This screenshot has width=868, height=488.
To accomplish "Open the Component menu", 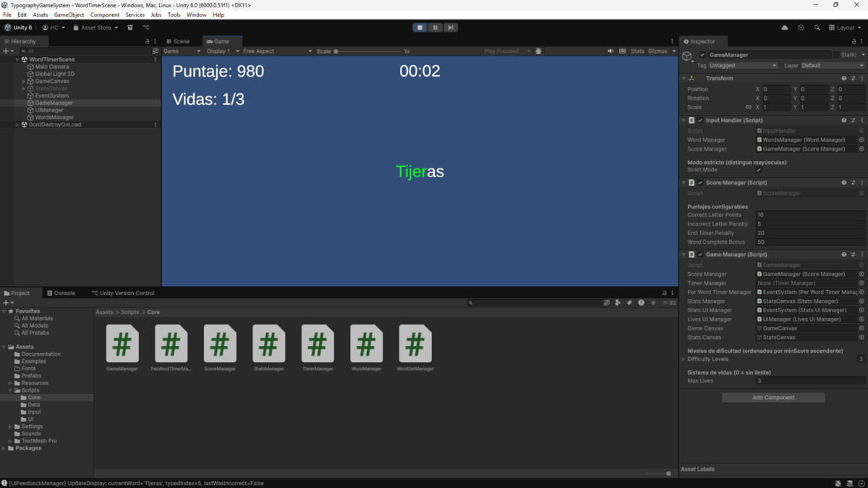I will (x=105, y=14).
